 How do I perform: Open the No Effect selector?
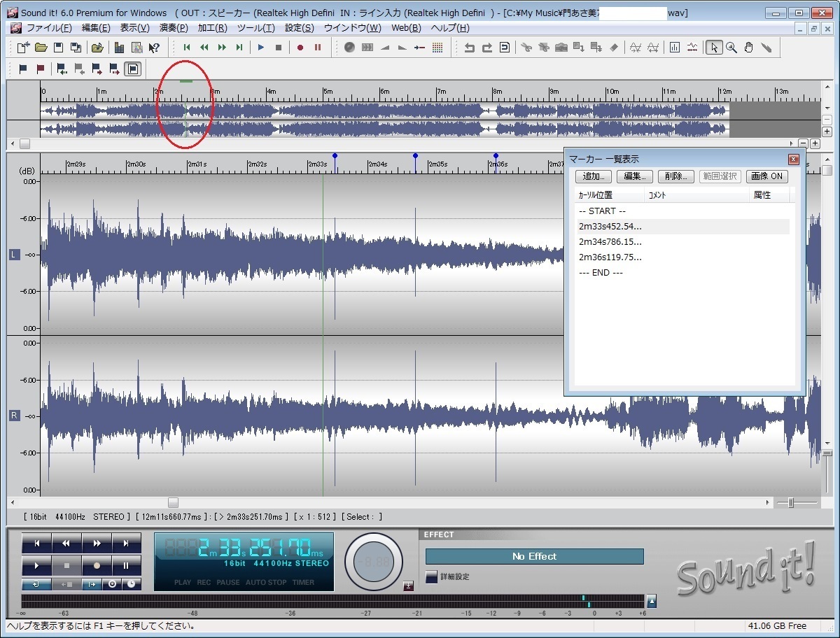point(534,556)
